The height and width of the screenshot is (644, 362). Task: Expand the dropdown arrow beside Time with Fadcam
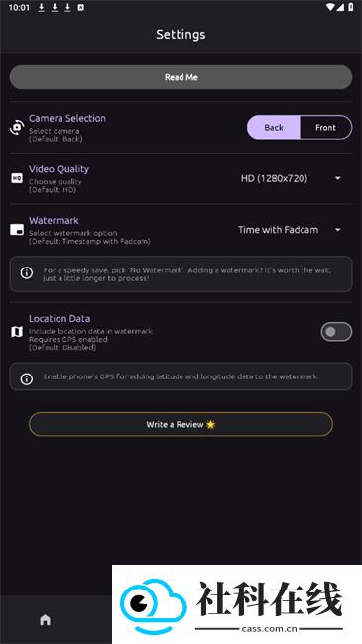[338, 230]
